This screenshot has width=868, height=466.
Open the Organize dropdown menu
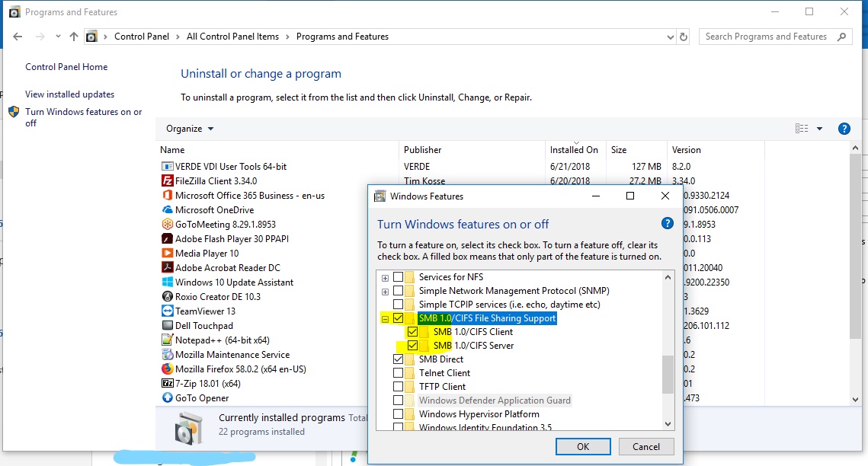coord(190,128)
